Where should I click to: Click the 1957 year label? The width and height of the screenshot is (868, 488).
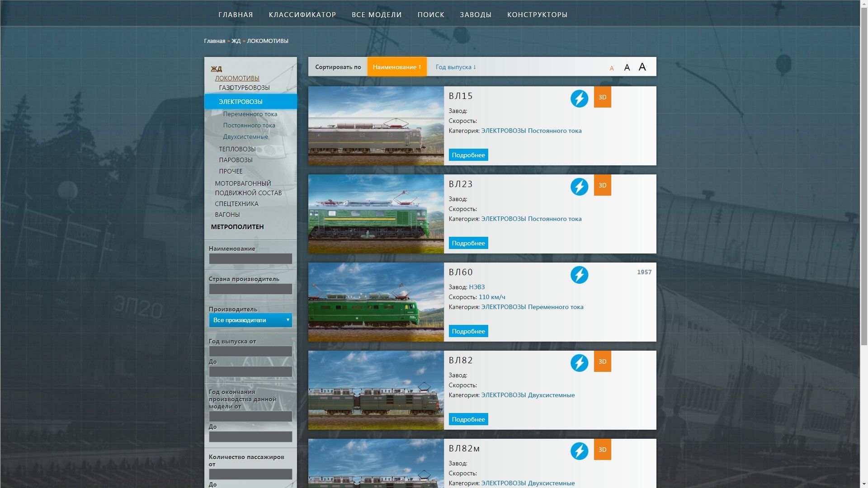[644, 272]
